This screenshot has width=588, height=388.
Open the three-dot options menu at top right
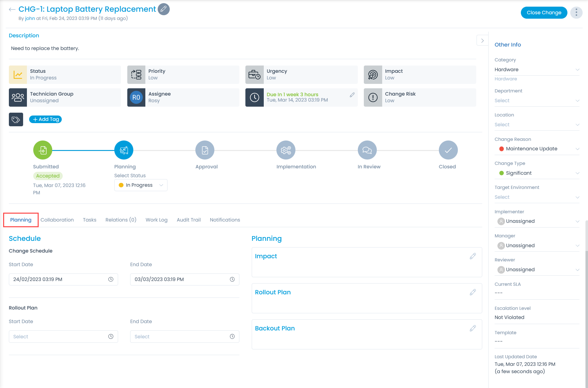[x=576, y=13]
